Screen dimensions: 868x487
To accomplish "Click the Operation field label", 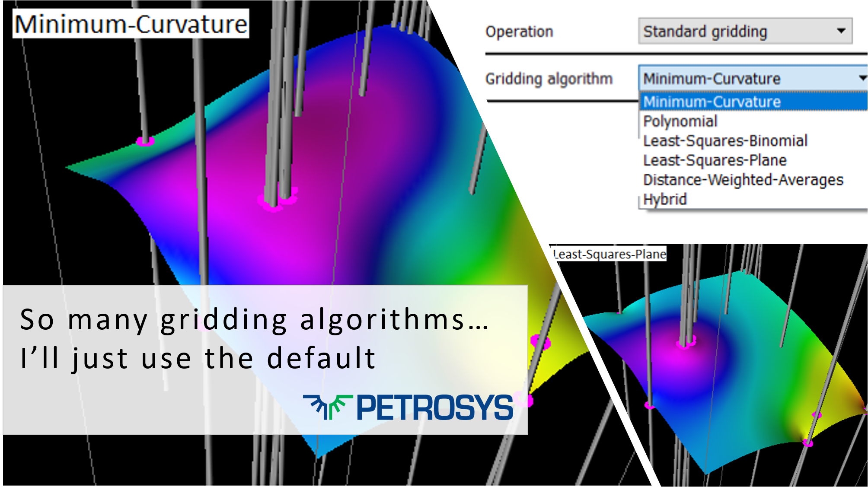I will [x=519, y=32].
